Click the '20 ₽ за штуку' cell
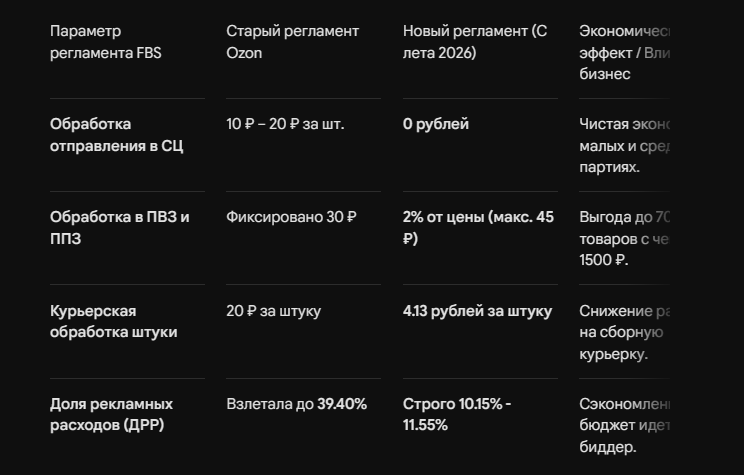 pyautogui.click(x=273, y=311)
